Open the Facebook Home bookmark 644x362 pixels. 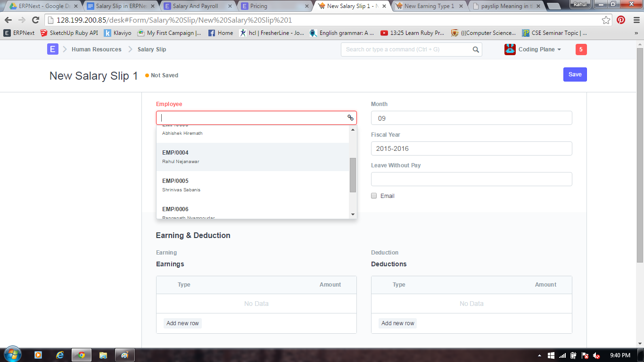[221, 33]
